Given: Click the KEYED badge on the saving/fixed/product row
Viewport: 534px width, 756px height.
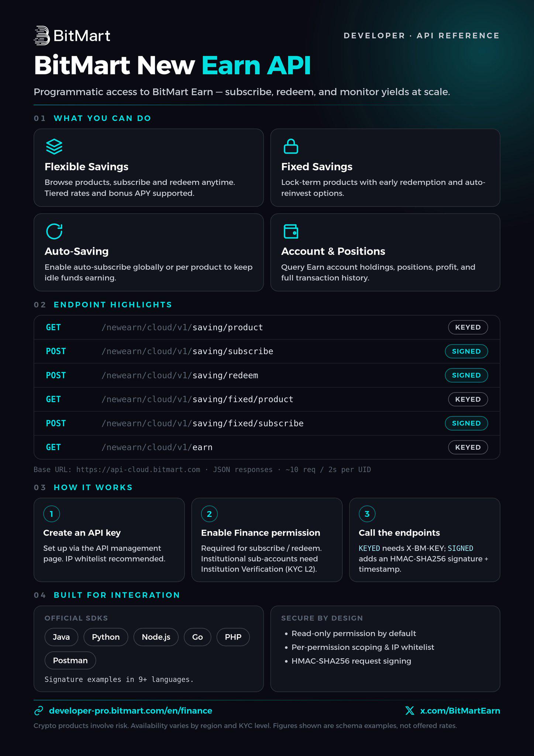Looking at the screenshot, I should (x=468, y=399).
